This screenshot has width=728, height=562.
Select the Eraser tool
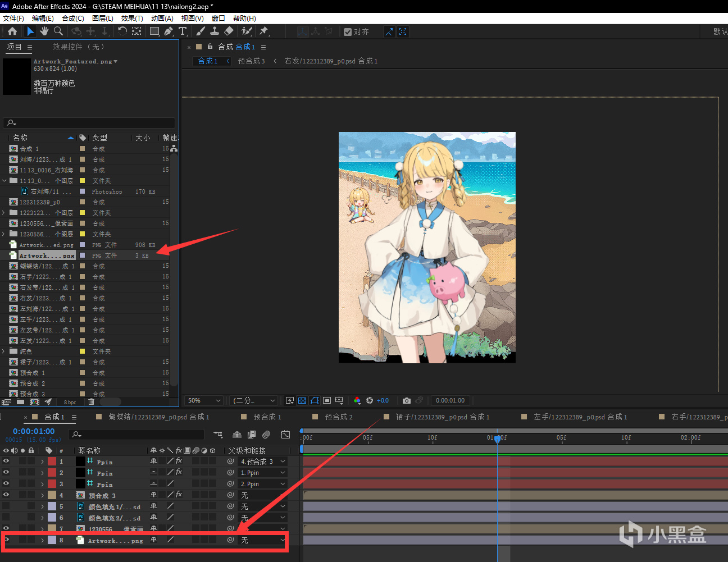point(229,31)
